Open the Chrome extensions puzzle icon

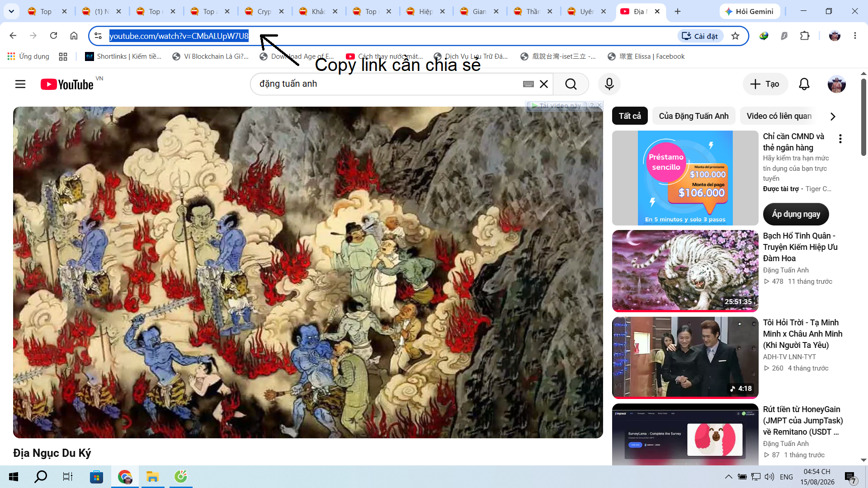pyautogui.click(x=805, y=36)
